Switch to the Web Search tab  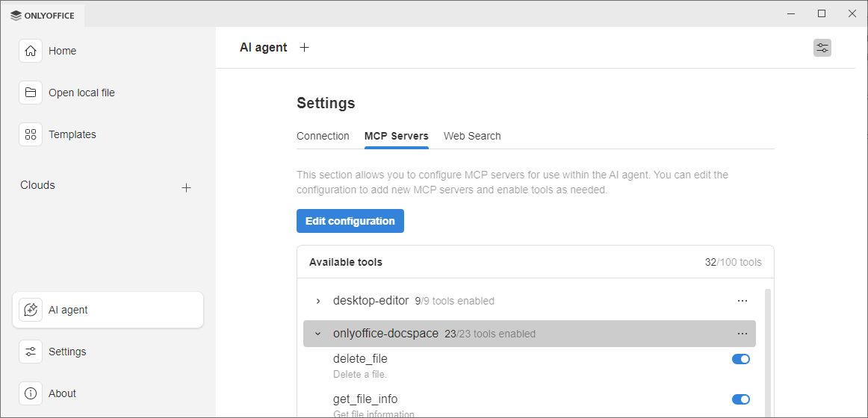point(472,136)
